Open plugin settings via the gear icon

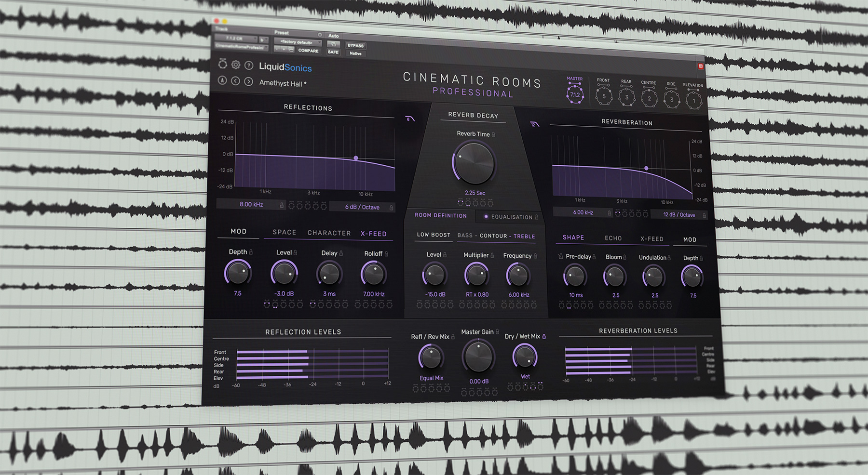[236, 65]
